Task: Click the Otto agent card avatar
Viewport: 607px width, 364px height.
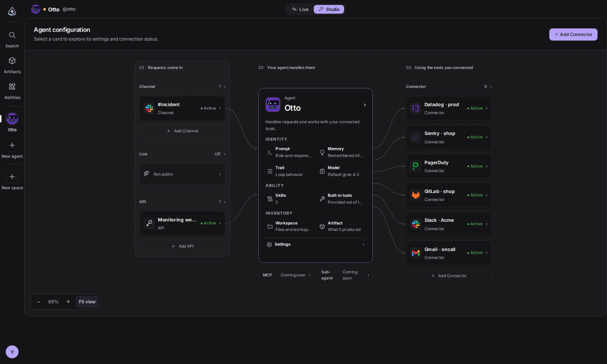Action: coord(273,105)
